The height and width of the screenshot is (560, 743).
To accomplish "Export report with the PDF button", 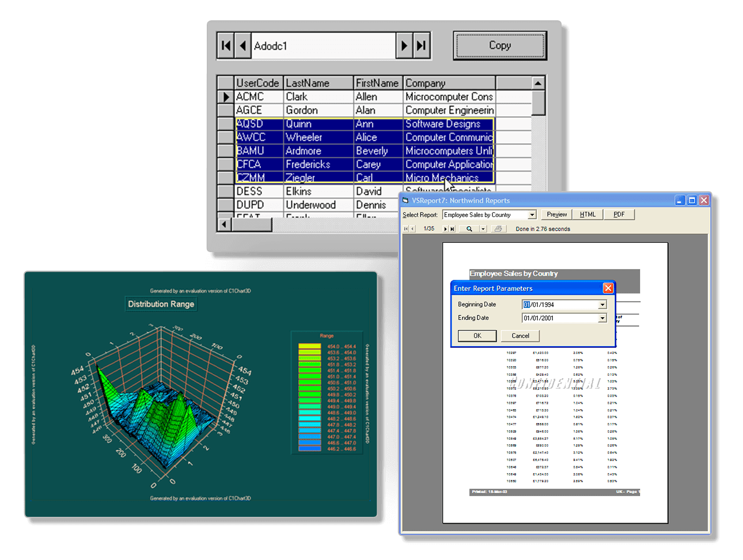I will pos(619,215).
